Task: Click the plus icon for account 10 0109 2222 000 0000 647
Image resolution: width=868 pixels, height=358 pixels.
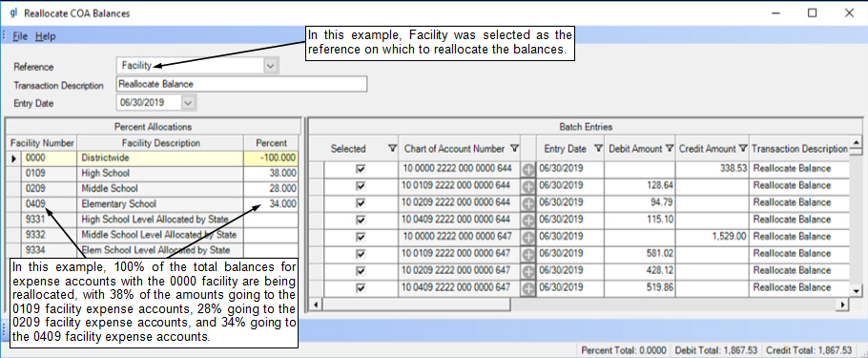Action: [x=528, y=255]
